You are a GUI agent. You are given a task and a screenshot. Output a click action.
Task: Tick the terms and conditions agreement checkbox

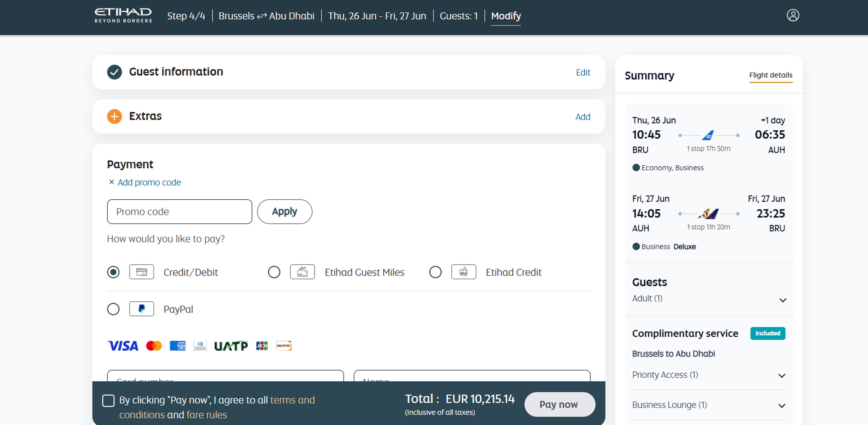click(x=108, y=401)
